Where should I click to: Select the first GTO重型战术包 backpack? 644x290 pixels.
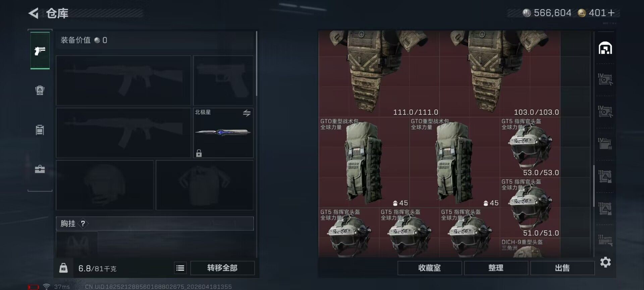(364, 162)
